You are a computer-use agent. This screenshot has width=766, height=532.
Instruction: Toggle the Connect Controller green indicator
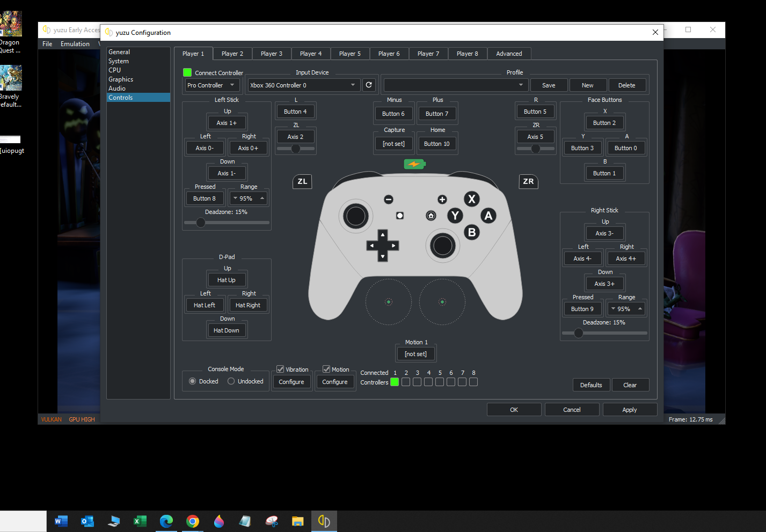click(187, 72)
